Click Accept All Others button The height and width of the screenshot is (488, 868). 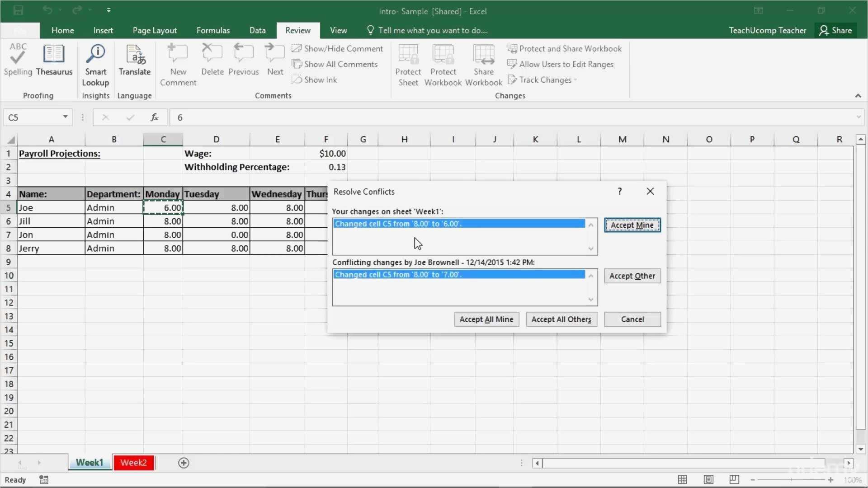tap(561, 319)
